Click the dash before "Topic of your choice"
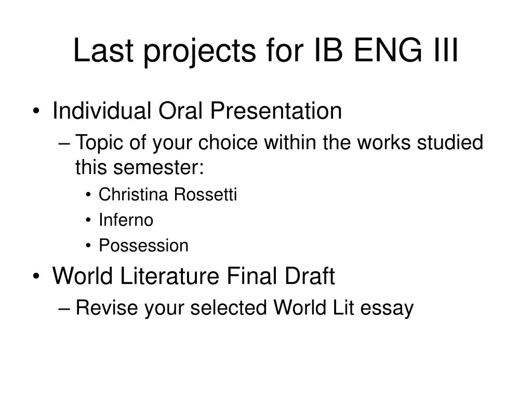Viewport: 532px width, 399px height. (x=64, y=143)
